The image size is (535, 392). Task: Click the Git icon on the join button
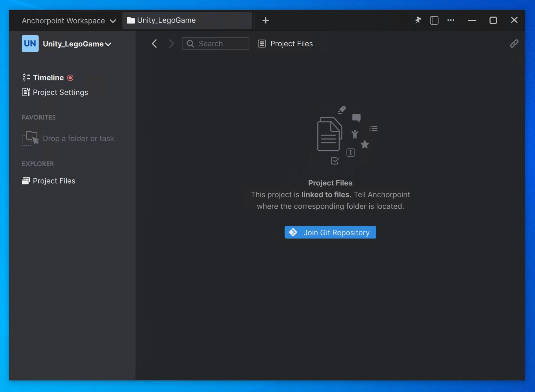293,232
